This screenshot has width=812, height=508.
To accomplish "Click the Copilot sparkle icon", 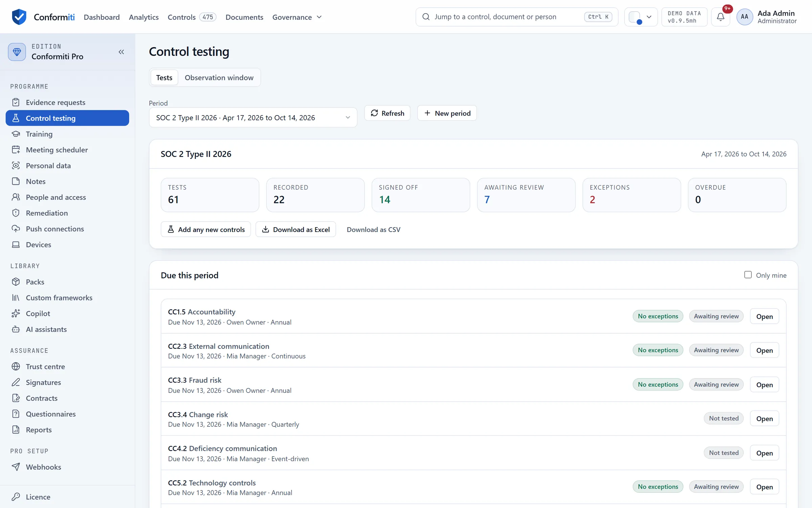I will pos(16,313).
